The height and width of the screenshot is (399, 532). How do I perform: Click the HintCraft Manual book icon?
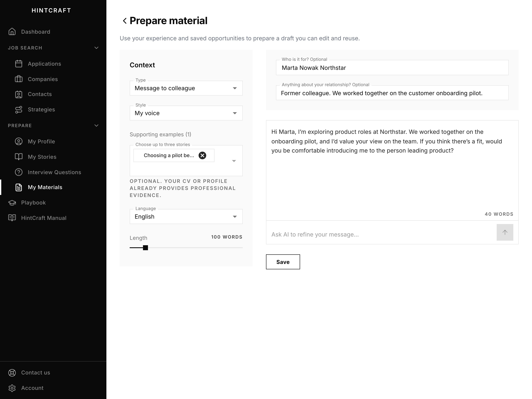pos(12,218)
